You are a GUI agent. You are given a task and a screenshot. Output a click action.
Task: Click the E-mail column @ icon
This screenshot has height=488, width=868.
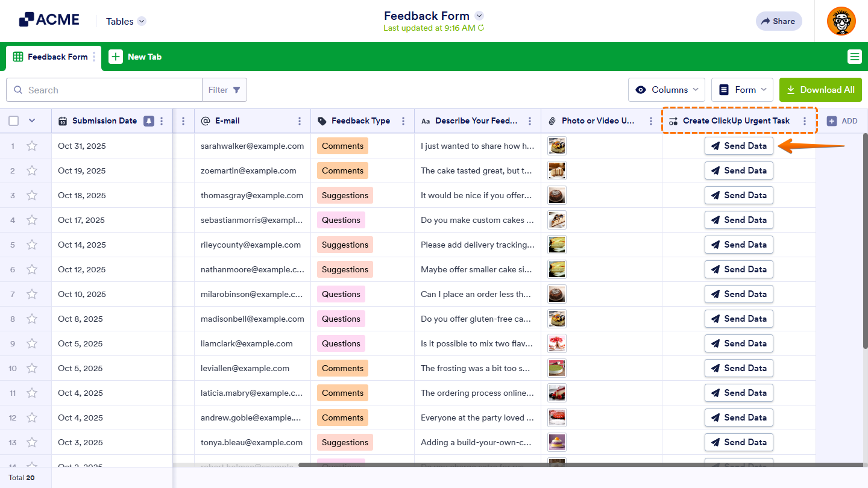[207, 120]
